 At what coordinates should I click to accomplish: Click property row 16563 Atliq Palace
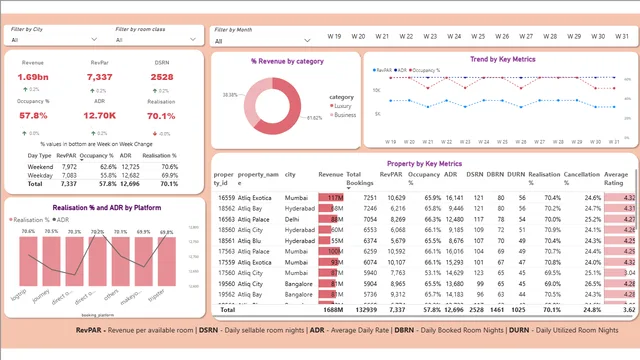[424, 220]
